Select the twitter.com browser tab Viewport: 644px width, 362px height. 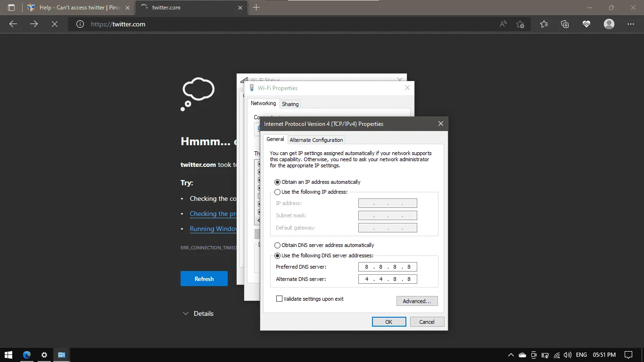coord(191,8)
